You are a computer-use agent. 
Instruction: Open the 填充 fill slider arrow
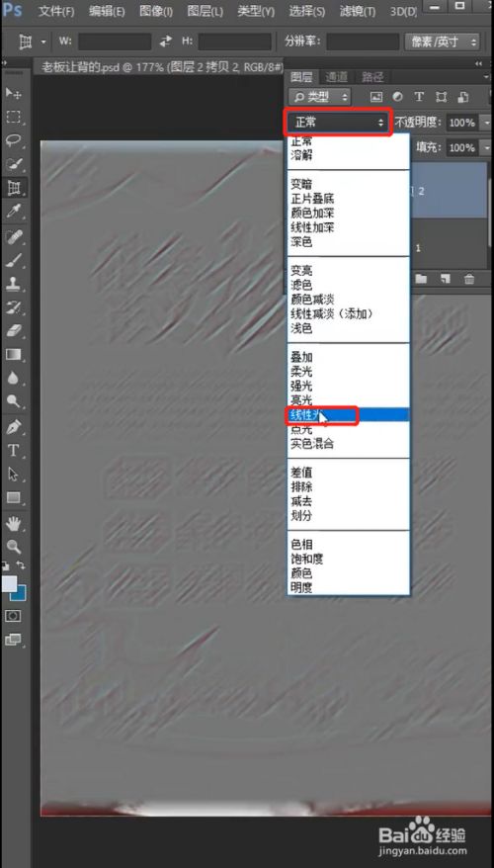click(486, 148)
